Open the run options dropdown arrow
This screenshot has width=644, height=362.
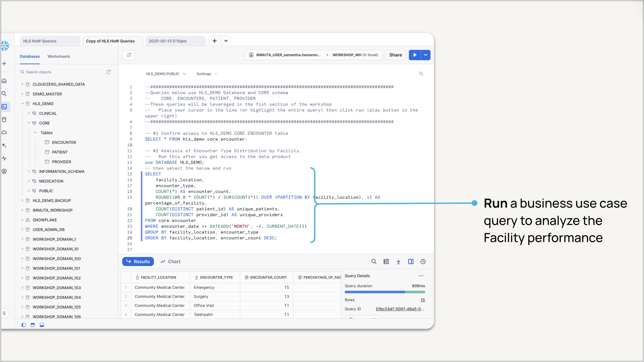(x=425, y=55)
